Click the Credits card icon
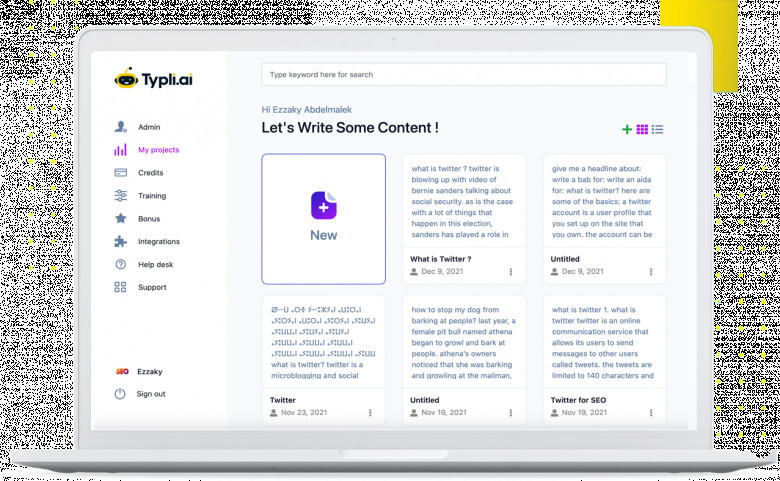The width and height of the screenshot is (780, 481). pyautogui.click(x=121, y=173)
